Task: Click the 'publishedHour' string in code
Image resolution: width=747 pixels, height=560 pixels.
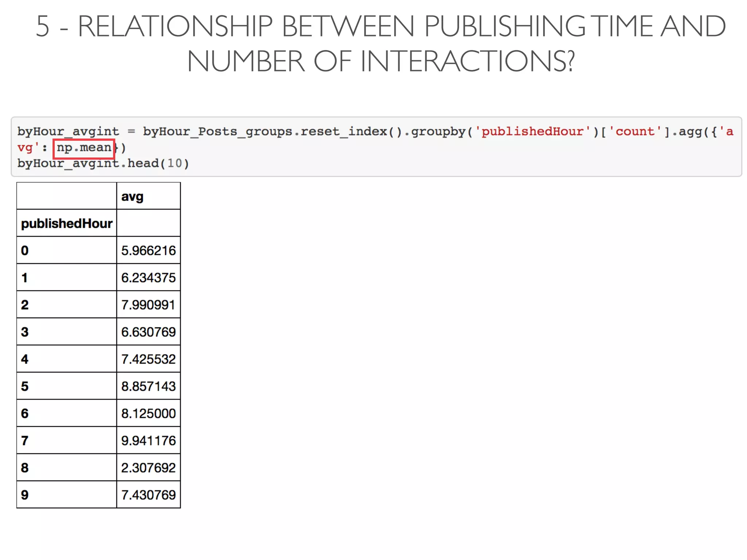Action: point(532,132)
